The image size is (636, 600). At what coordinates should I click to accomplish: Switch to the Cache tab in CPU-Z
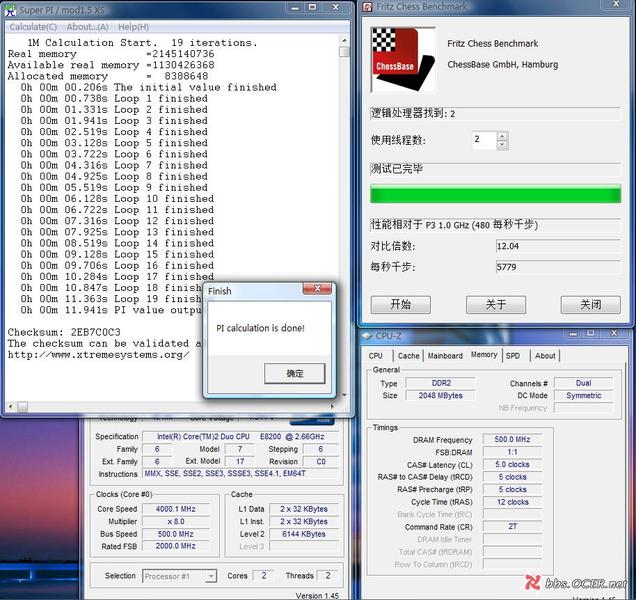[x=408, y=356]
